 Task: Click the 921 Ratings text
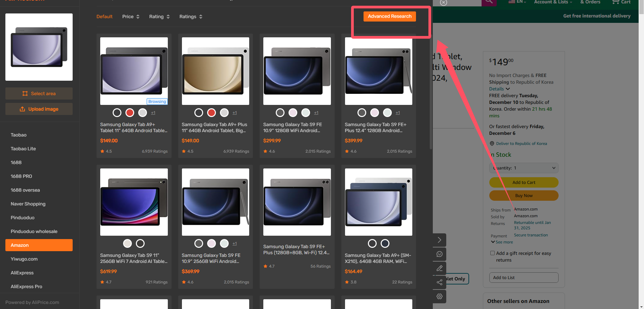click(156, 282)
